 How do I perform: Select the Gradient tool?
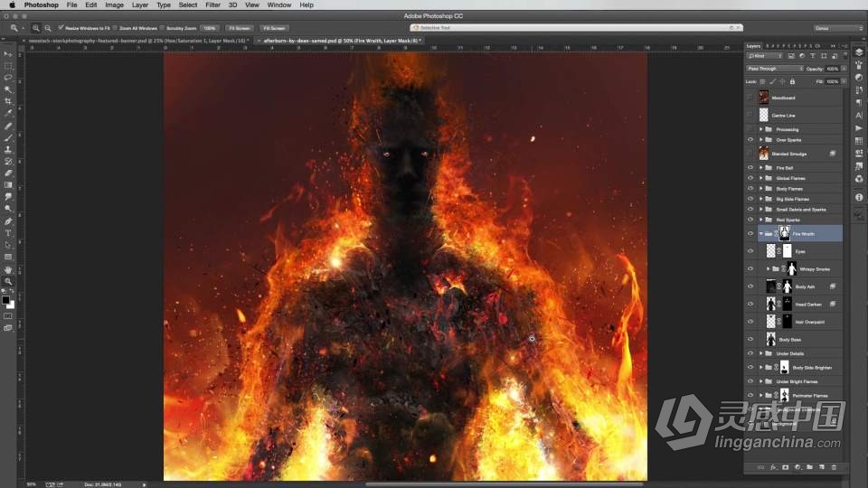coord(8,184)
